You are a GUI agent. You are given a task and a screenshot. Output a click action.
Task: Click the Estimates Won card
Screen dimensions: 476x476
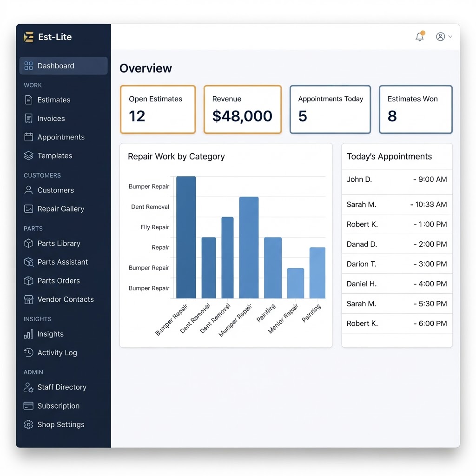(x=416, y=109)
